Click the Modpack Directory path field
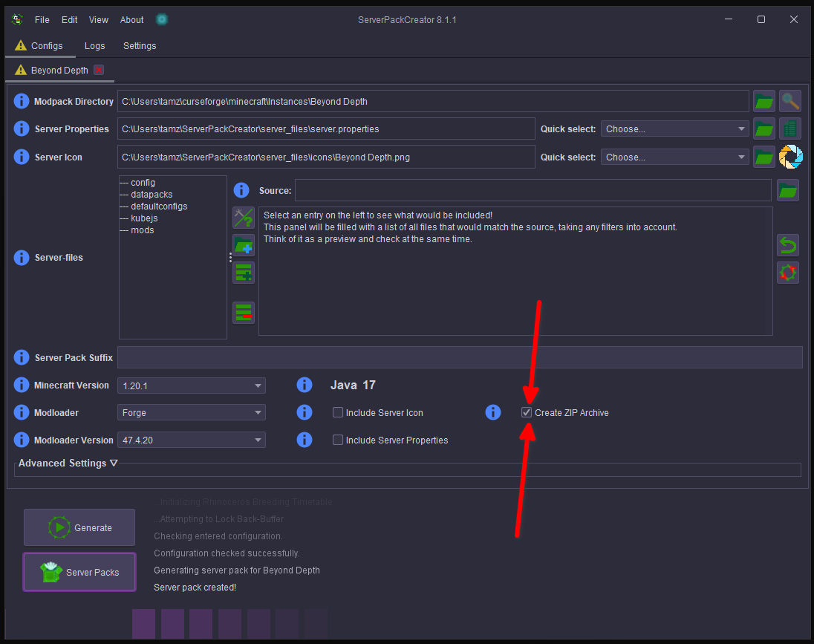The image size is (814, 644). (433, 101)
